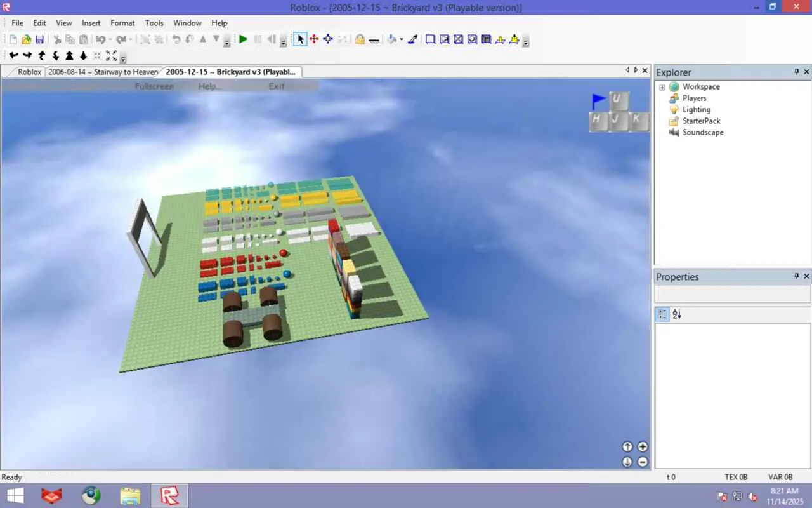Screen dimensions: 812x508
Task: Toggle alphabetical sort in Properties panel
Action: (x=677, y=314)
